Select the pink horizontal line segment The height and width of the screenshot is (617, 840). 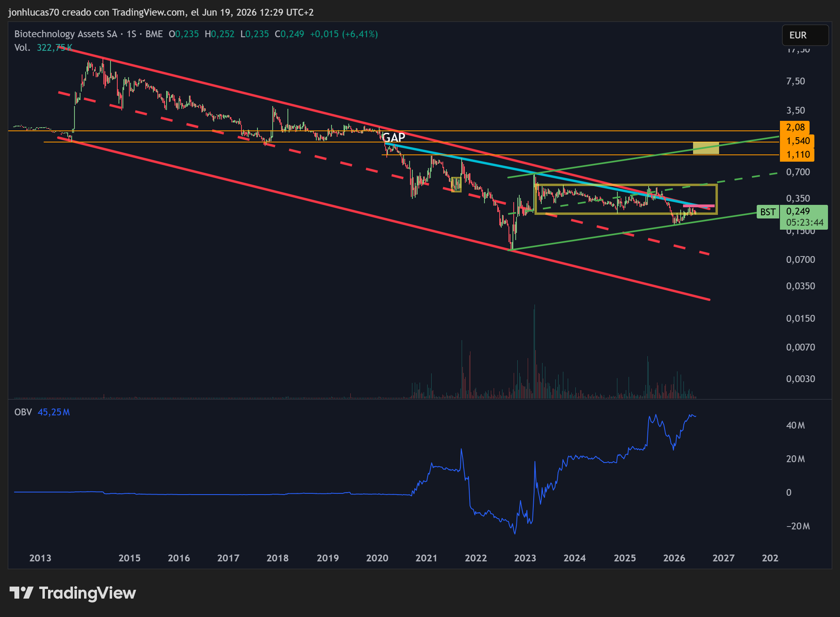tap(699, 206)
